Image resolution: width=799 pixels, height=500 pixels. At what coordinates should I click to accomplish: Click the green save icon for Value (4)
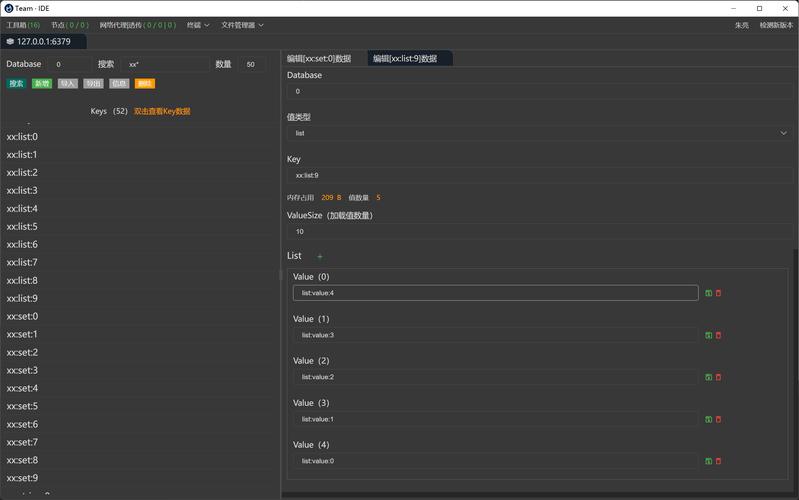pos(708,461)
